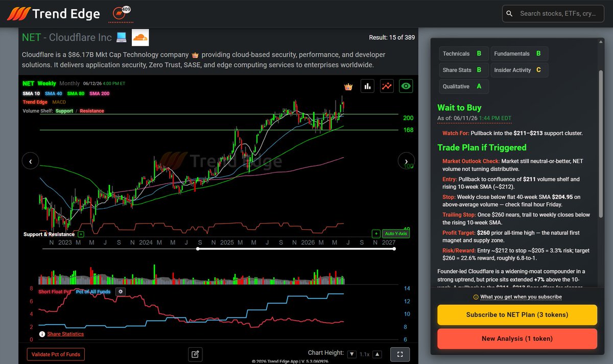This screenshot has height=364, width=613.
Task: Switch chart to Monthly timeframe
Action: (69, 83)
